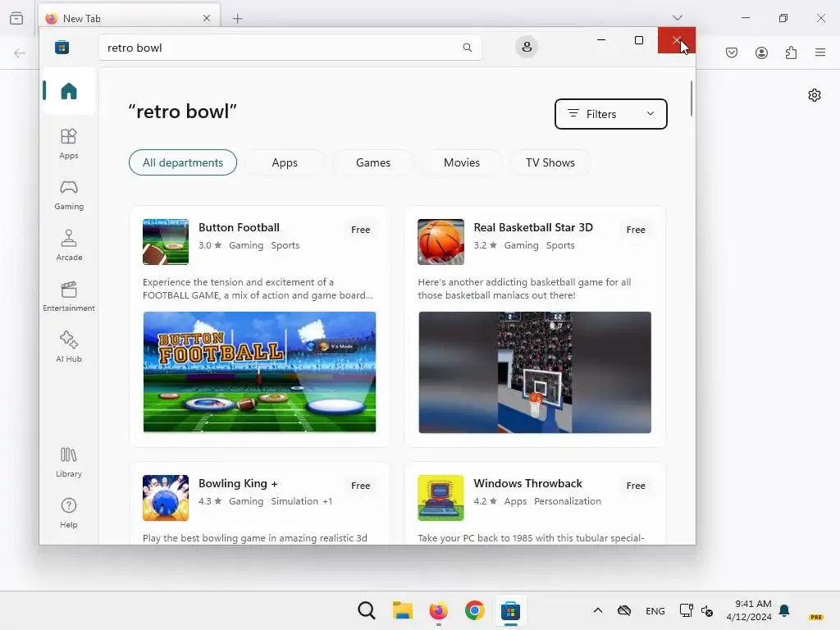Click the Personalization tag under Windows Throwback
The image size is (840, 630).
[568, 501]
